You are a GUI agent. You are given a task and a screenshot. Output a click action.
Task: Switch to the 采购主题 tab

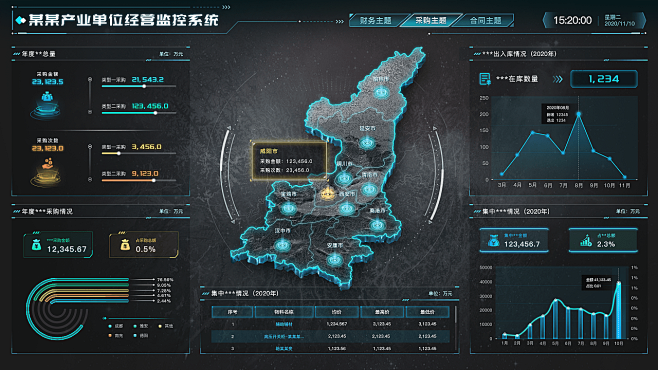(x=431, y=20)
